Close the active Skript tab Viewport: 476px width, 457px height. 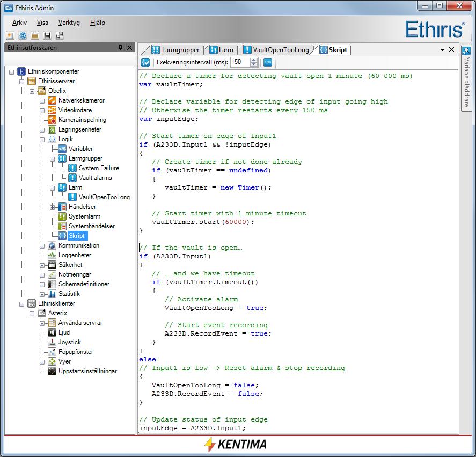[451, 49]
